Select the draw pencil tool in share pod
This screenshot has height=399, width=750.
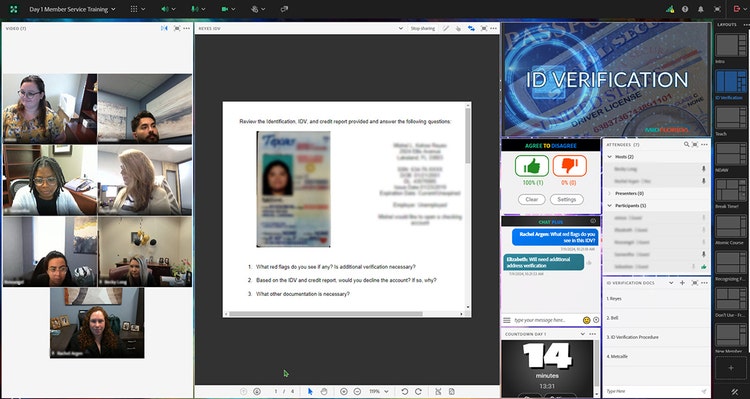click(x=446, y=28)
